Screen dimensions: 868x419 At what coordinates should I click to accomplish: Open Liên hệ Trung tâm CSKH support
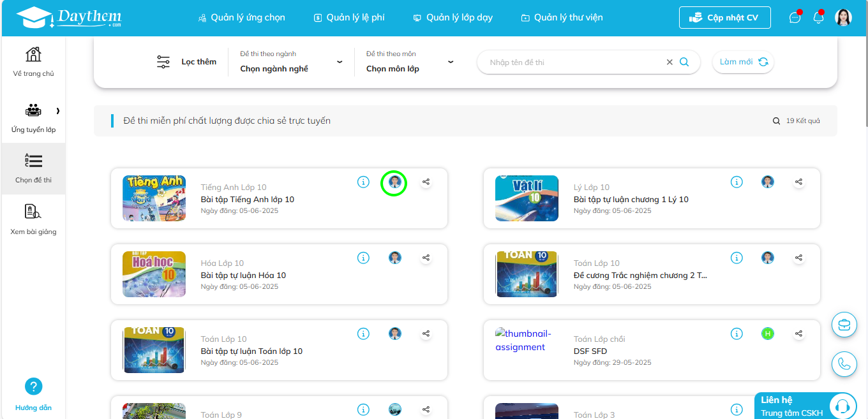click(805, 406)
